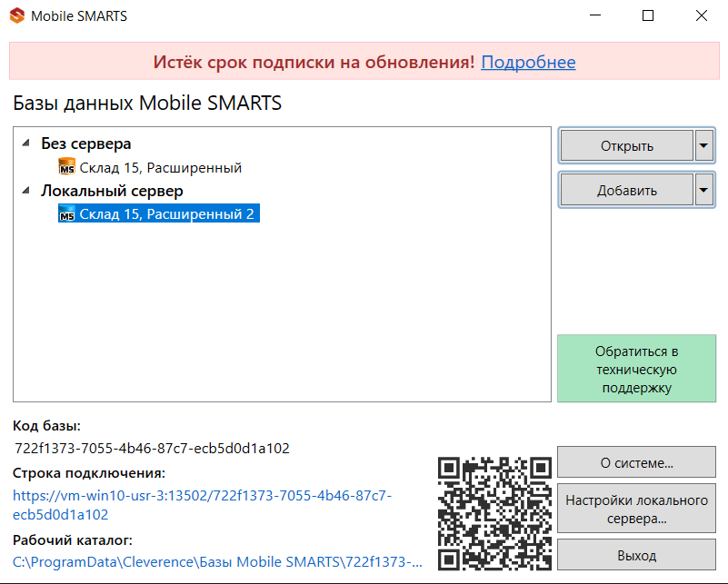Select database Склад 15, Расширенный 2
The image size is (728, 584).
(159, 213)
